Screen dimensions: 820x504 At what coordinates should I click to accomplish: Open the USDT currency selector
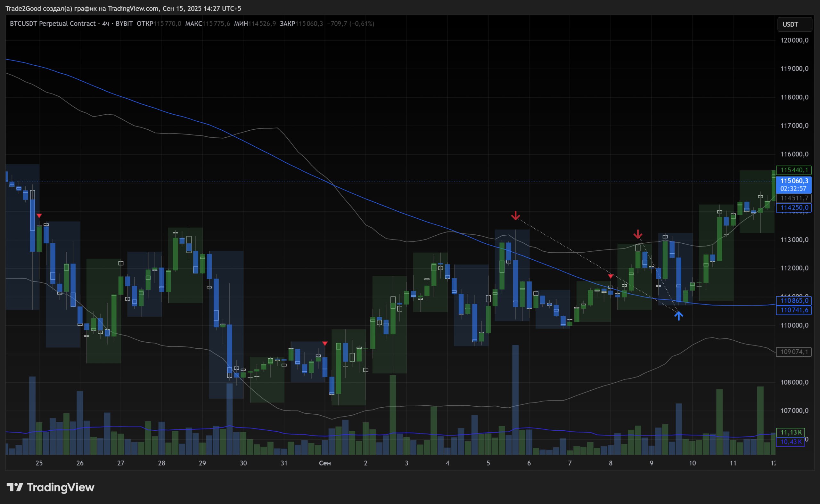(794, 24)
